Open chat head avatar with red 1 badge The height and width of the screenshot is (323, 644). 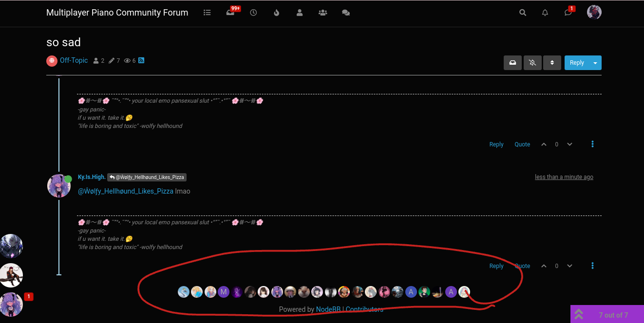click(x=11, y=305)
